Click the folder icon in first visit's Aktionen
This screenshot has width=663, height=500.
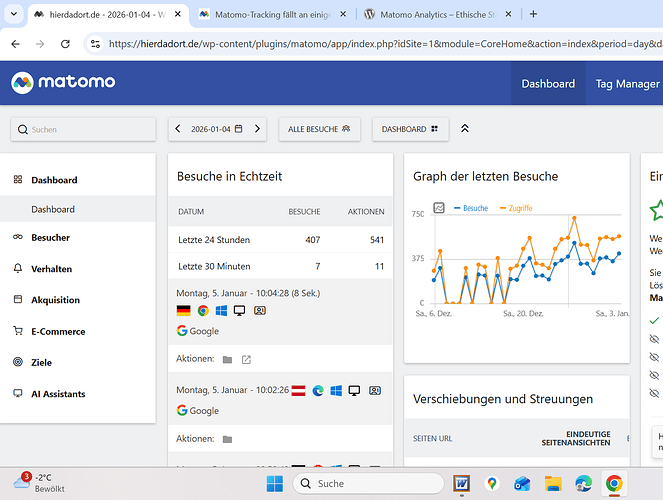(227, 359)
